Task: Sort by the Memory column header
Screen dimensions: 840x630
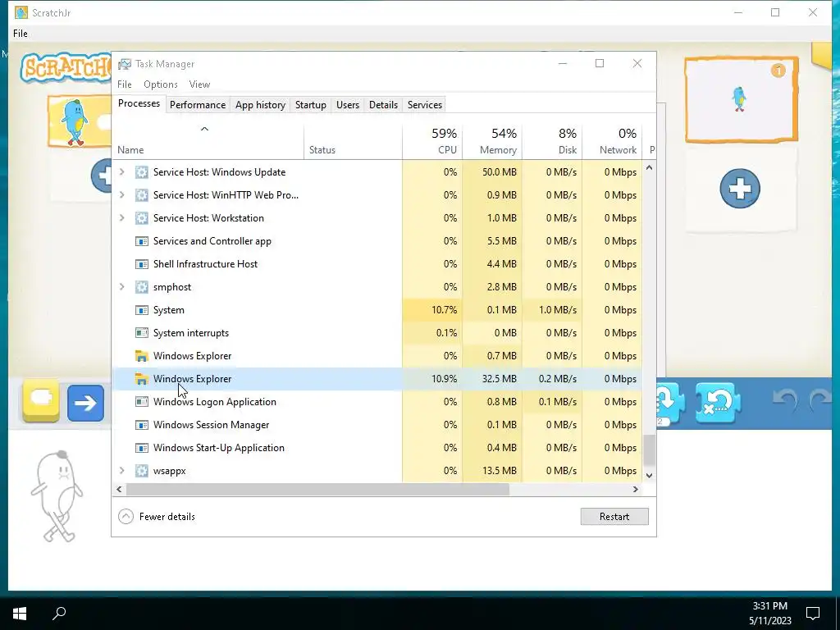Action: 492,142
